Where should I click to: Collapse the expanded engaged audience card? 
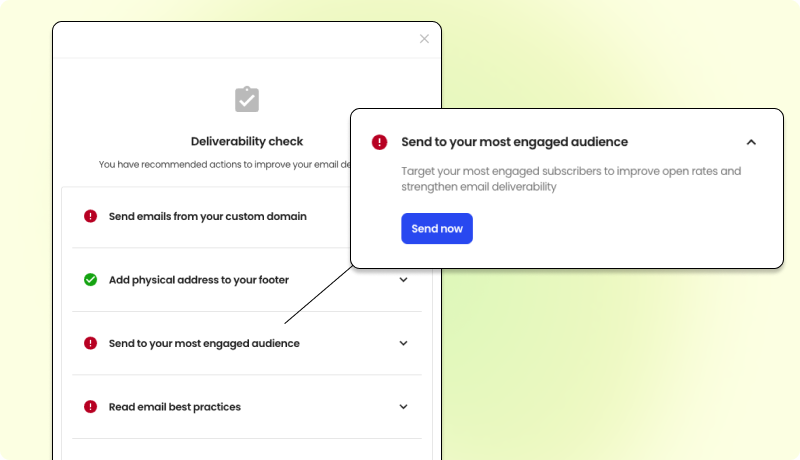tap(751, 142)
